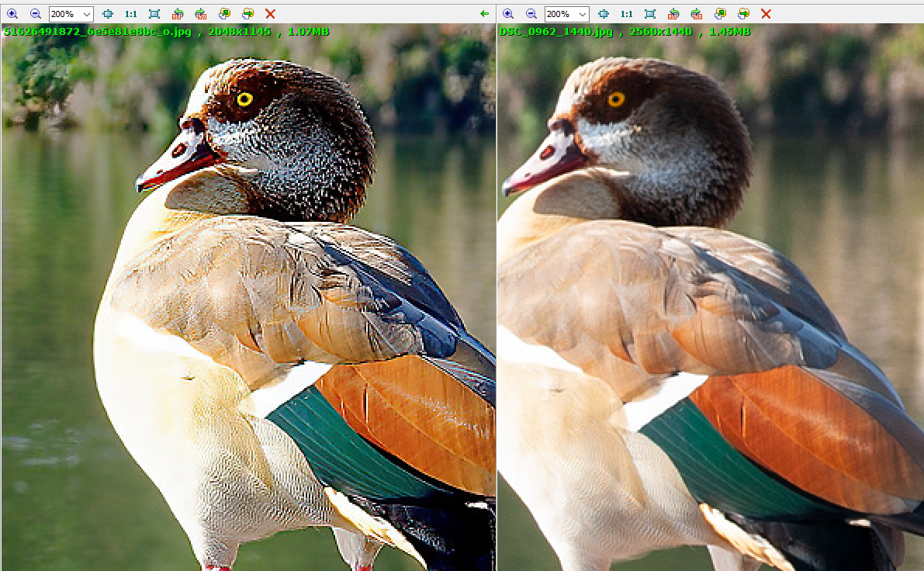Click zoom in magnifier on right image toolbar
The image size is (924, 571).
(x=508, y=14)
